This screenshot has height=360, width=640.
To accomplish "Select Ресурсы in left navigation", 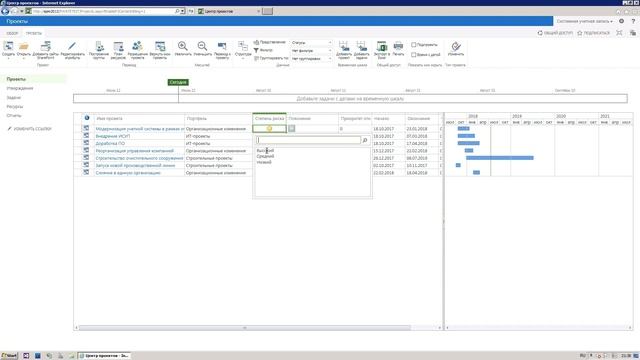I will point(15,107).
